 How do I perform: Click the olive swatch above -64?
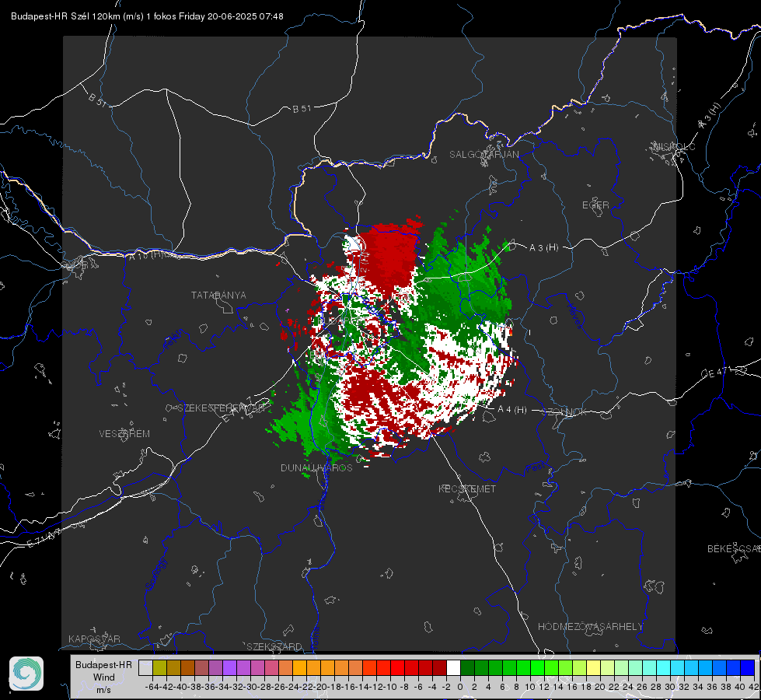[159, 667]
